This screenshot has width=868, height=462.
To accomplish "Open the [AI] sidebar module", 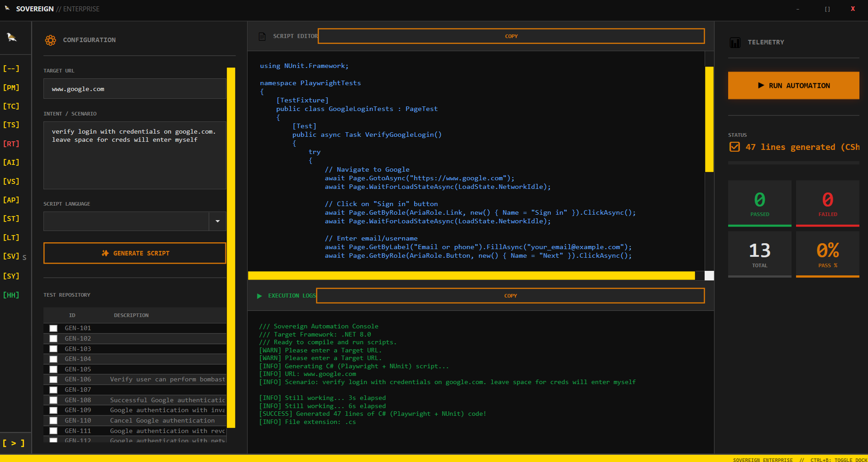I will 11,162.
